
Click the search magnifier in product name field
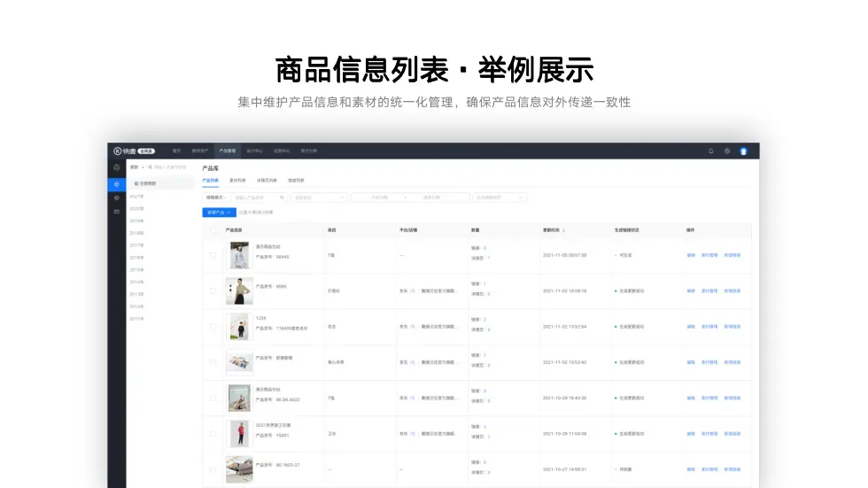(x=282, y=198)
